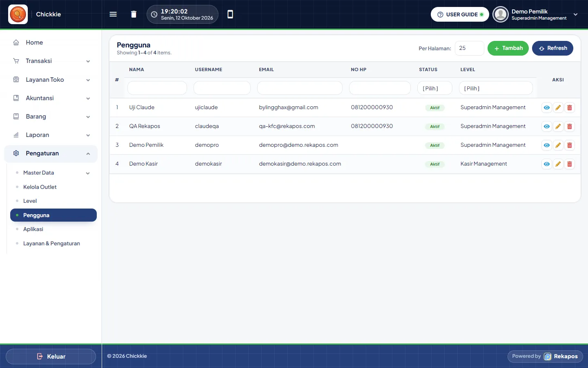Screen dimensions: 588x368
Task: Edit user Demo Pemilik with pencil icon
Action: (558, 145)
